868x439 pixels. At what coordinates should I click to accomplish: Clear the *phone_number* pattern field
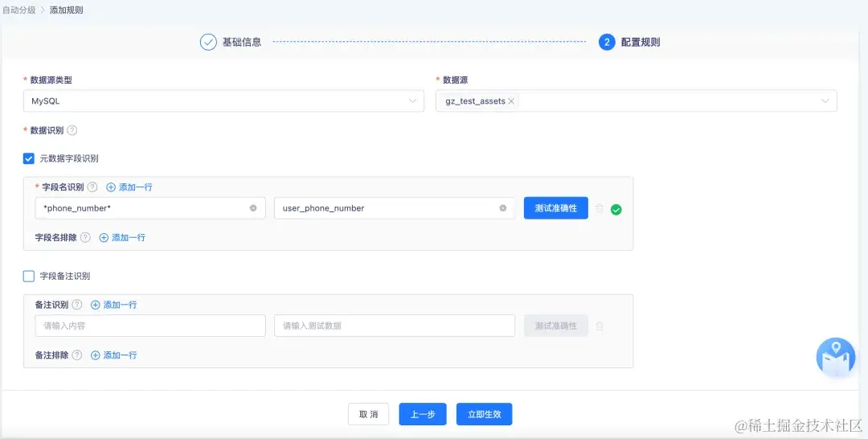coord(253,208)
